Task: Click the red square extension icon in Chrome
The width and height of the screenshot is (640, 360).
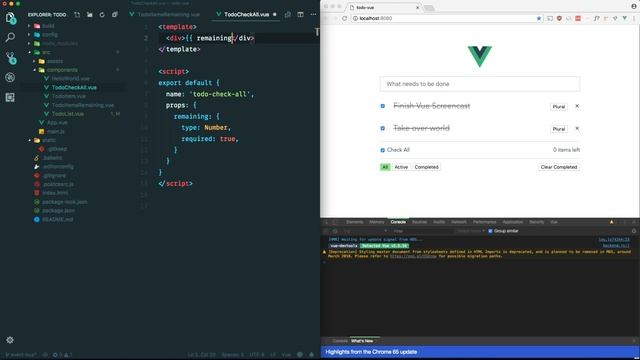Action: click(578, 18)
